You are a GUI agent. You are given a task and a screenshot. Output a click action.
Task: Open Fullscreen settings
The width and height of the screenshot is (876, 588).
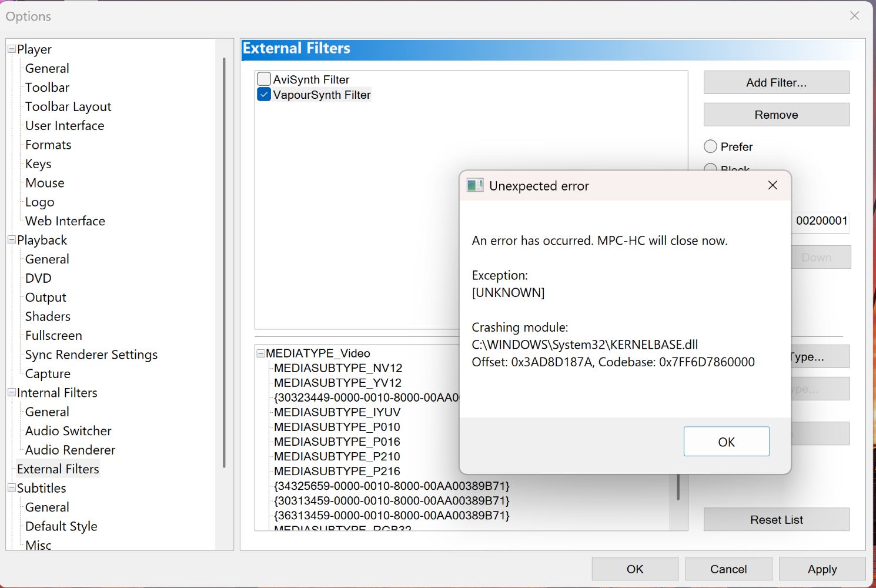pyautogui.click(x=54, y=336)
